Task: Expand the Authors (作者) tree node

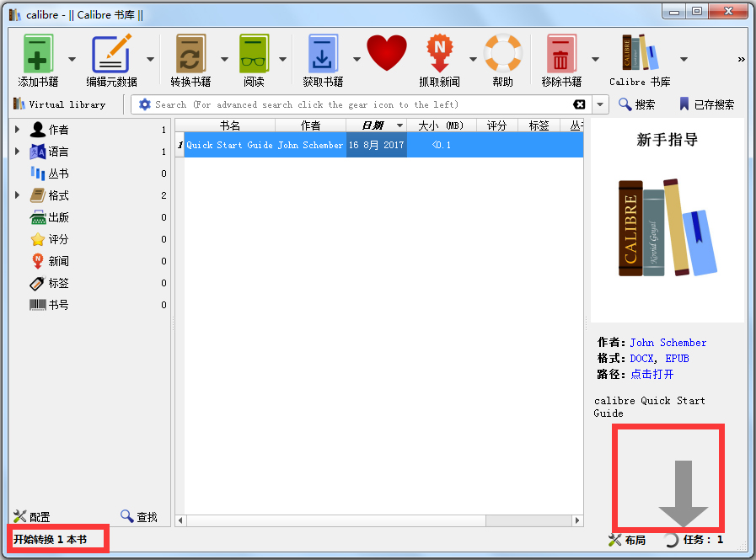Action: click(x=17, y=130)
